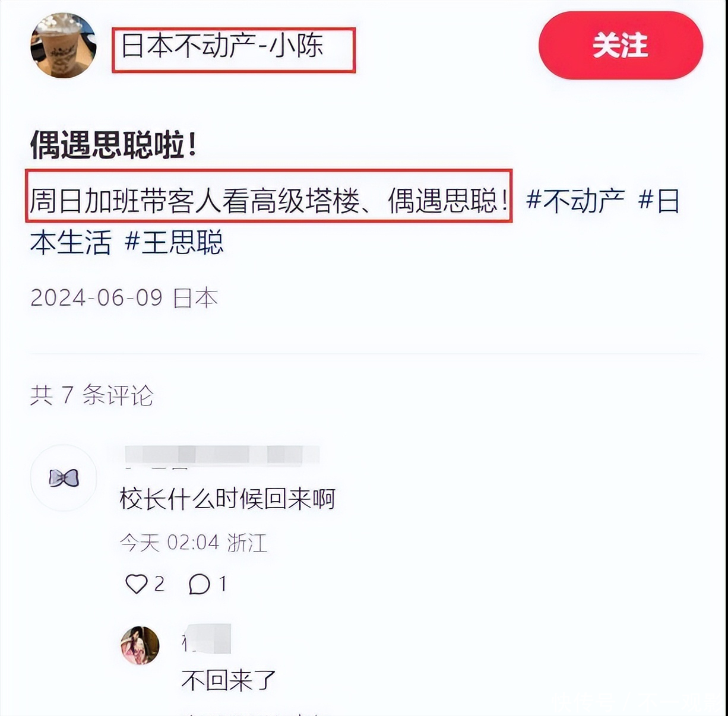Select the post text starting 周日加班带客人

coord(269,201)
